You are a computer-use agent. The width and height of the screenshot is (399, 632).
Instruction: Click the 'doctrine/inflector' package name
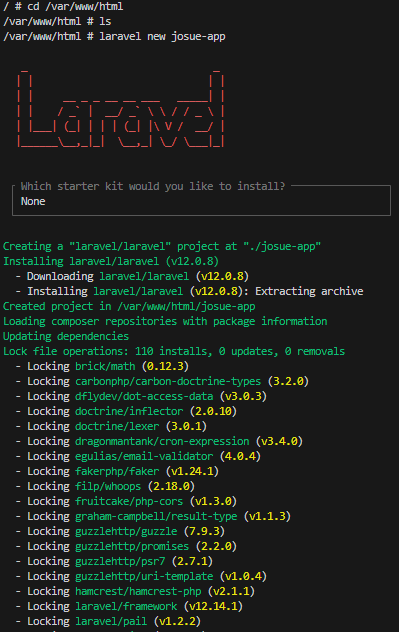click(129, 412)
